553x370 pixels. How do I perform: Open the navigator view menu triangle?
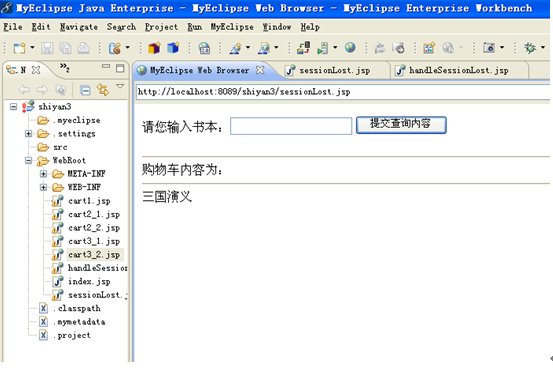click(120, 86)
